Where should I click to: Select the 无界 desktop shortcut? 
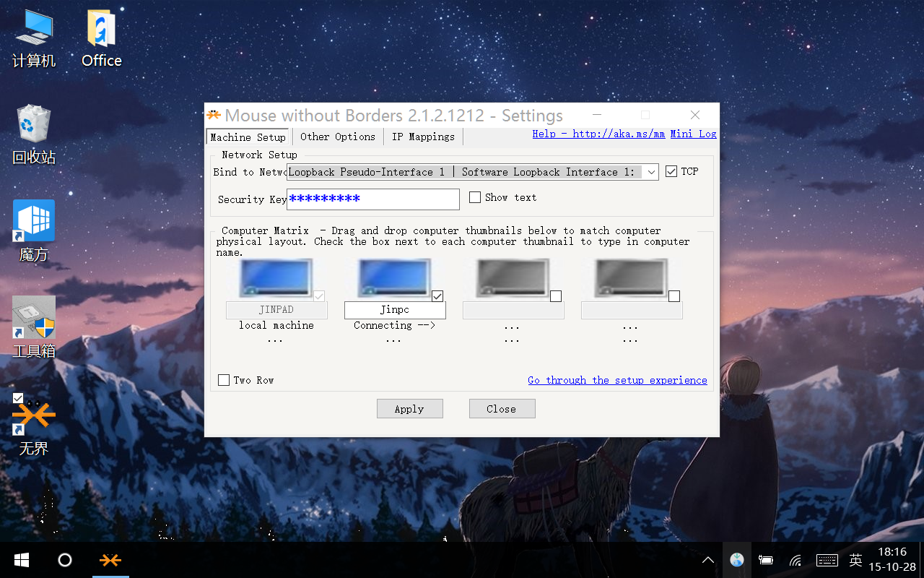click(x=34, y=425)
